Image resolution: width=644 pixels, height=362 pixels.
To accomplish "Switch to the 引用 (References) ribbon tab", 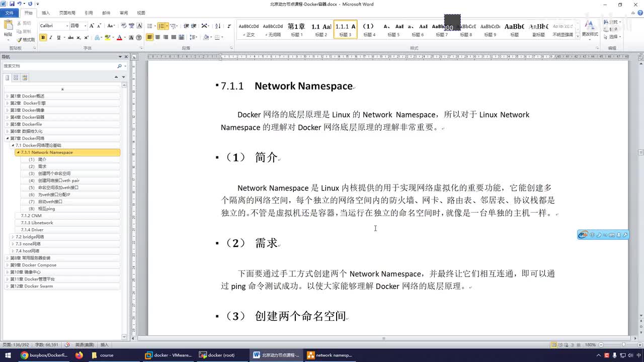I will pyautogui.click(x=89, y=13).
